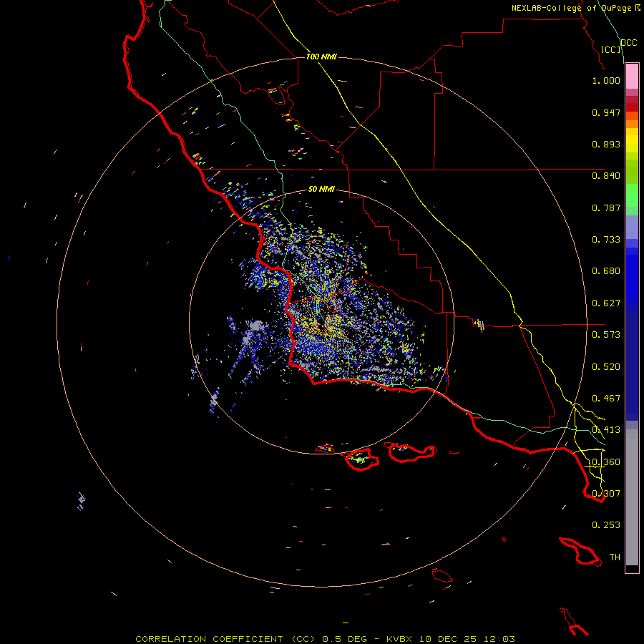
Task: Select the 0.307 legend value
Action: [x=606, y=494]
